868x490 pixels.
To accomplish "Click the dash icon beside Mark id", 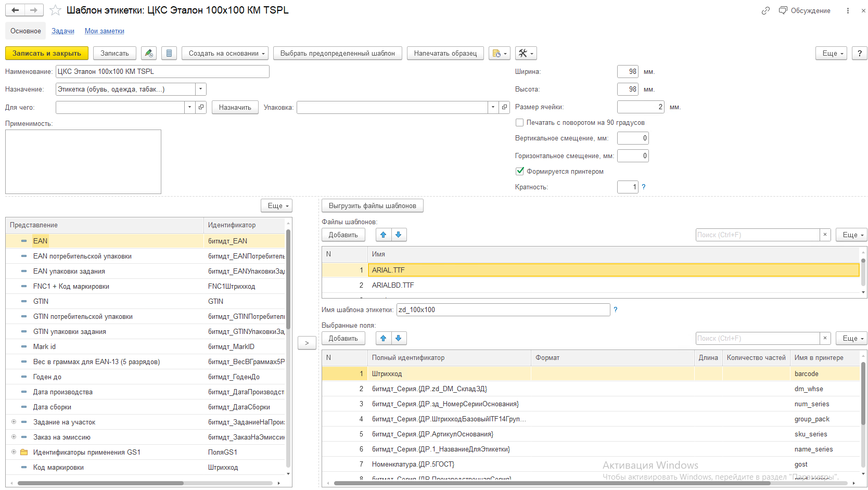I will (x=24, y=346).
